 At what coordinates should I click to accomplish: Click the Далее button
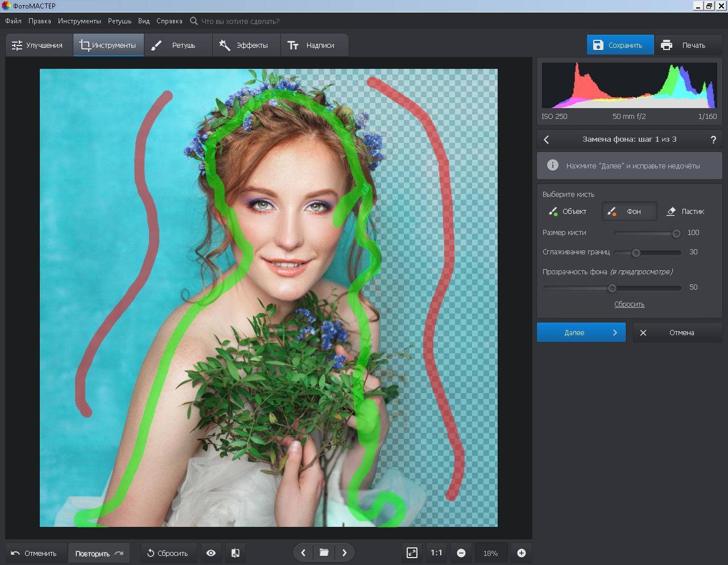click(581, 333)
